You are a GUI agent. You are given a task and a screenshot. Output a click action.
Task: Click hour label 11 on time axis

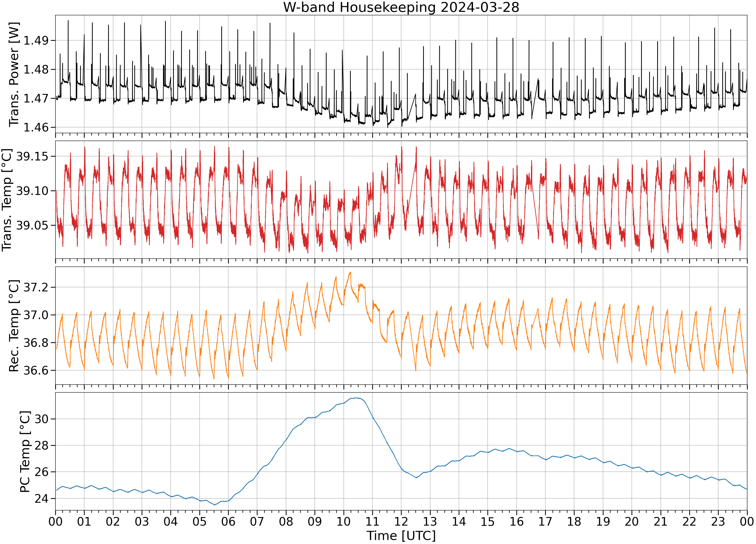click(x=372, y=521)
